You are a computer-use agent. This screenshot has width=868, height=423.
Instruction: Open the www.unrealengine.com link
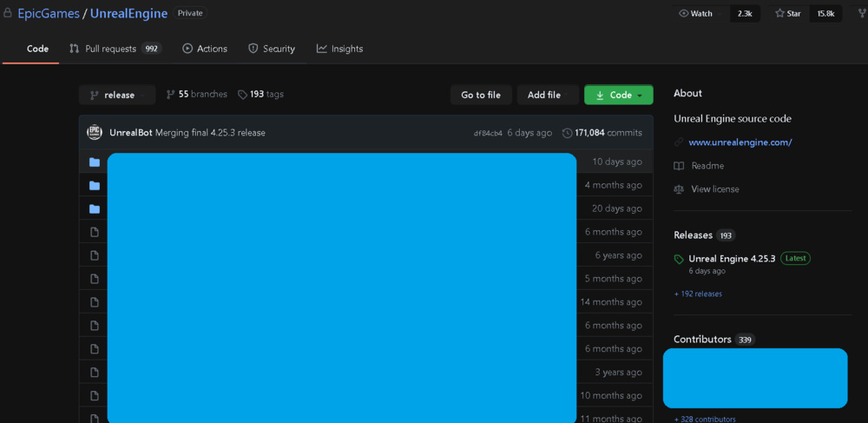pos(740,142)
